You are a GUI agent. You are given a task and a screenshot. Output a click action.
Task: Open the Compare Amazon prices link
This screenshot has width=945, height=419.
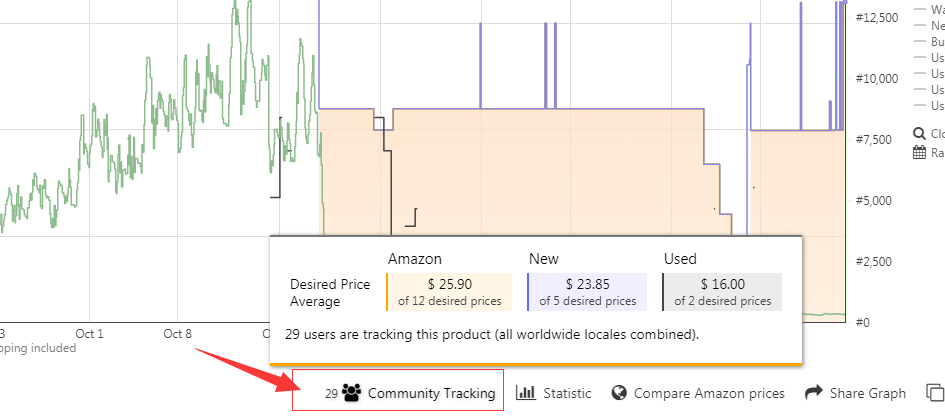(709, 393)
